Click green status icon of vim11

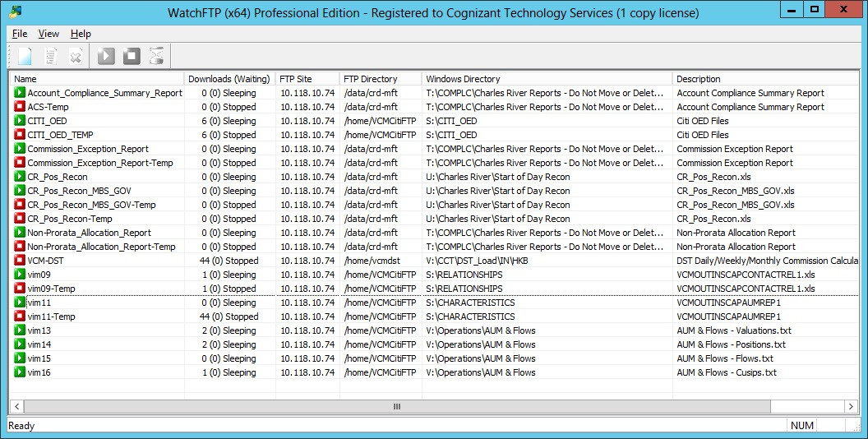[20, 303]
